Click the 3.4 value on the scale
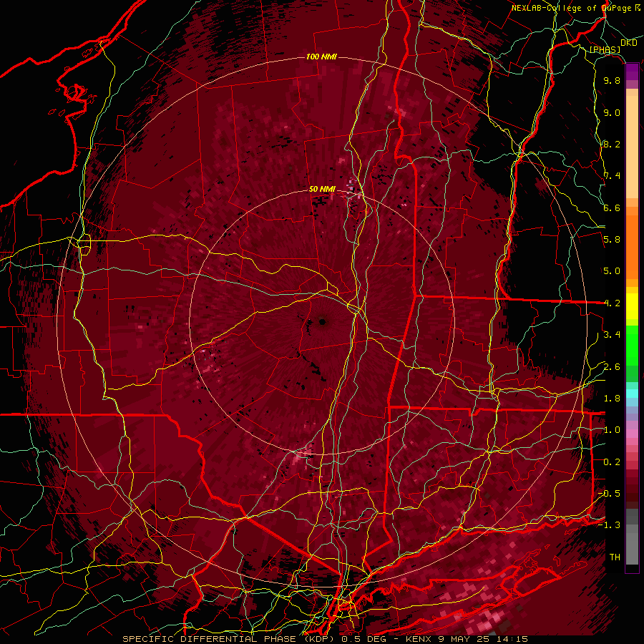The height and width of the screenshot is (644, 644). (x=612, y=335)
